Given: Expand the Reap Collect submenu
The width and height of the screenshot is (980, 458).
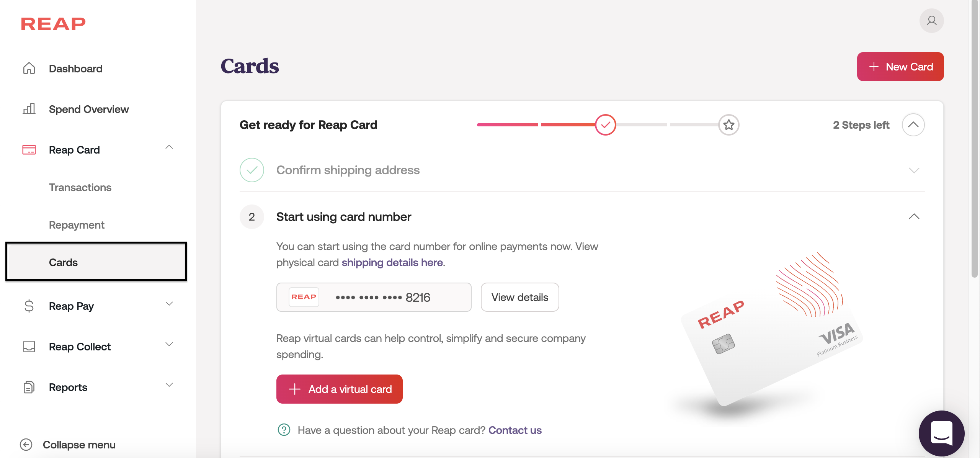Looking at the screenshot, I should coord(169,344).
